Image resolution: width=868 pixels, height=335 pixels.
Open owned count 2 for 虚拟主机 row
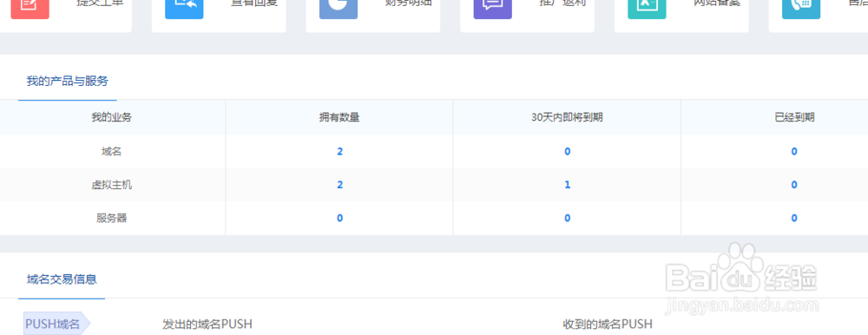[340, 184]
